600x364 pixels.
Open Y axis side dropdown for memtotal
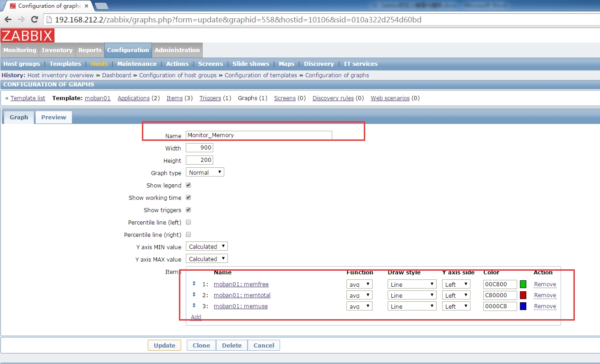pyautogui.click(x=456, y=295)
